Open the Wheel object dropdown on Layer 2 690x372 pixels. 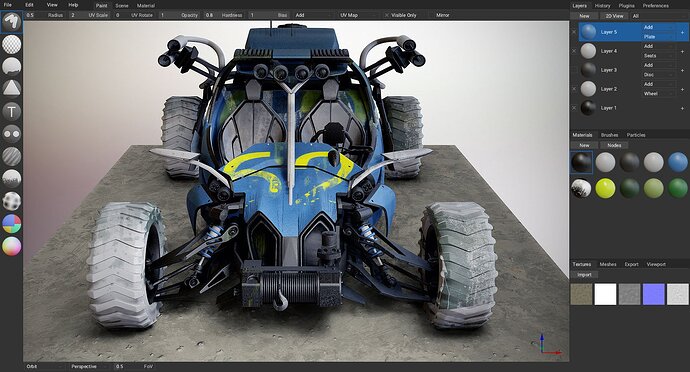(x=658, y=93)
